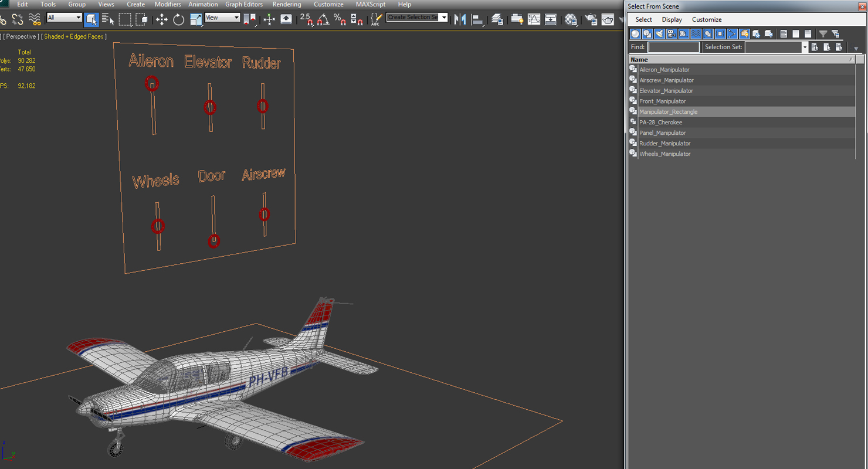Open the Graph Editors menu

point(244,4)
